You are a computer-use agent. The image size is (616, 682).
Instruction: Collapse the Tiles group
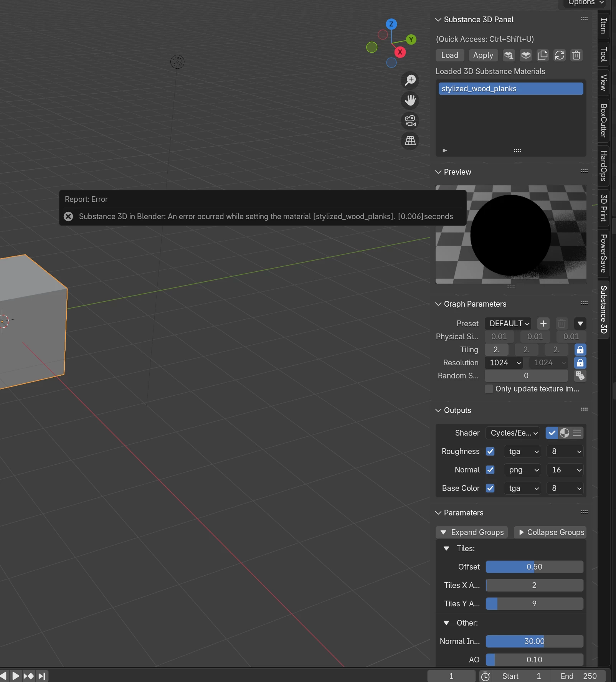(x=446, y=548)
